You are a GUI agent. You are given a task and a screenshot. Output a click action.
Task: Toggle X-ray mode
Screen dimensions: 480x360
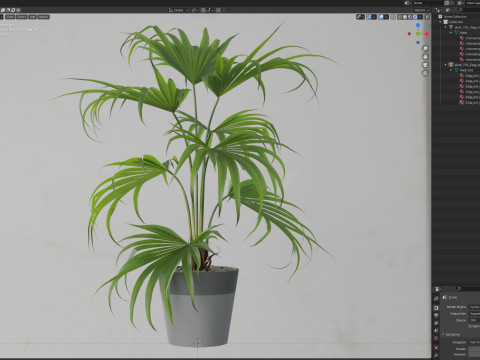pyautogui.click(x=393, y=17)
